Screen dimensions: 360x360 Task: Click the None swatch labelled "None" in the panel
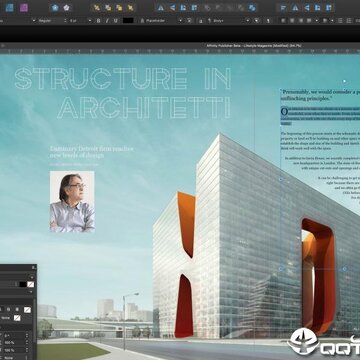pos(17,318)
